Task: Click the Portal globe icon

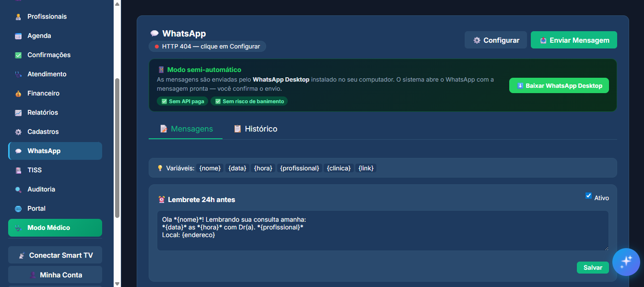Action: click(x=18, y=209)
